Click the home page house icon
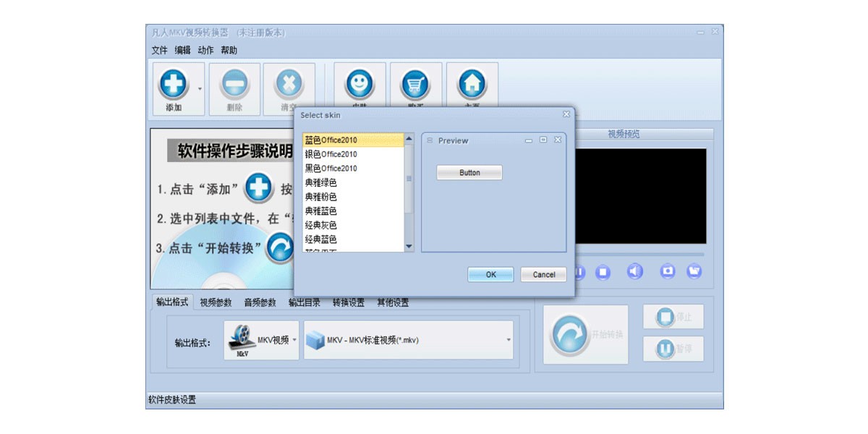 pyautogui.click(x=472, y=84)
